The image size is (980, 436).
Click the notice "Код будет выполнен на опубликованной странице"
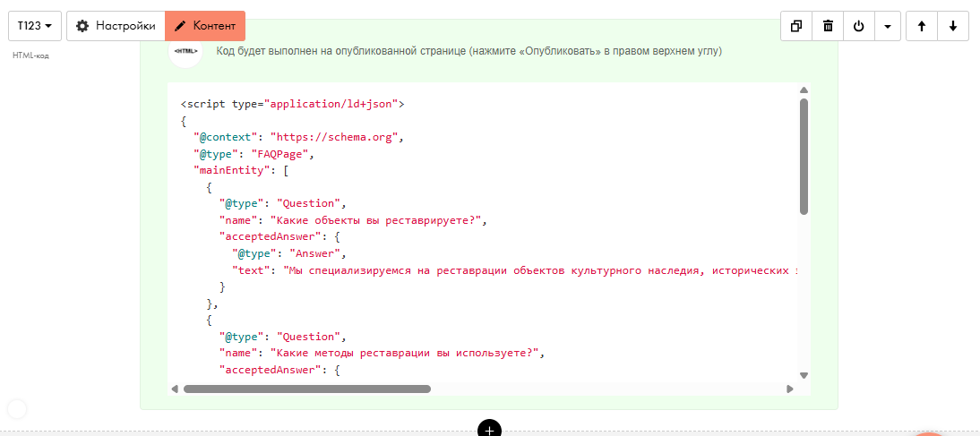coord(469,51)
